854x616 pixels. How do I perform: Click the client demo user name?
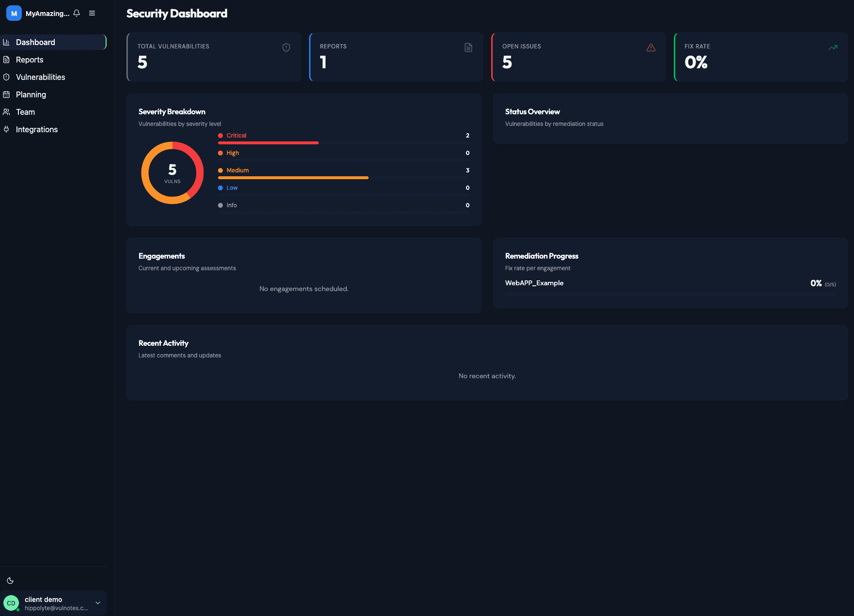pos(43,600)
